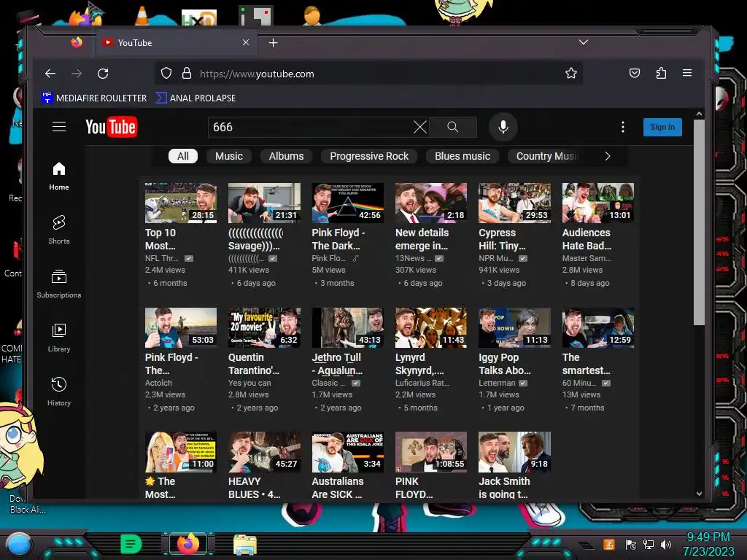747x560 pixels.
Task: Run the search with the magnifier button
Action: [x=452, y=127]
